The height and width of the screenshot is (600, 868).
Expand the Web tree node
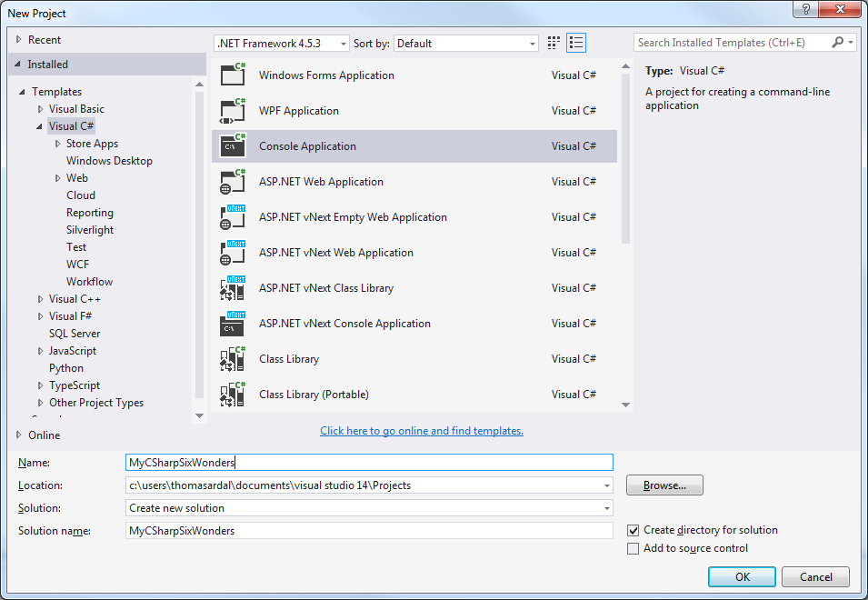(57, 178)
